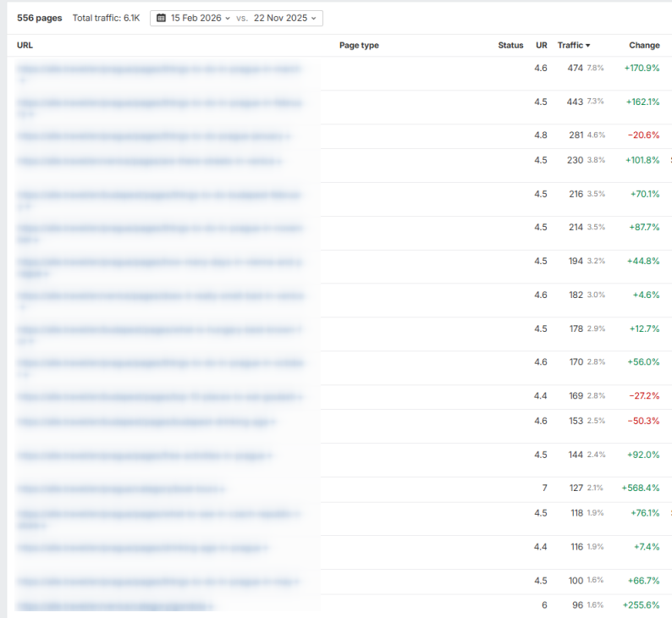Click the Status column header
The height and width of the screenshot is (618, 672).
[x=510, y=46]
